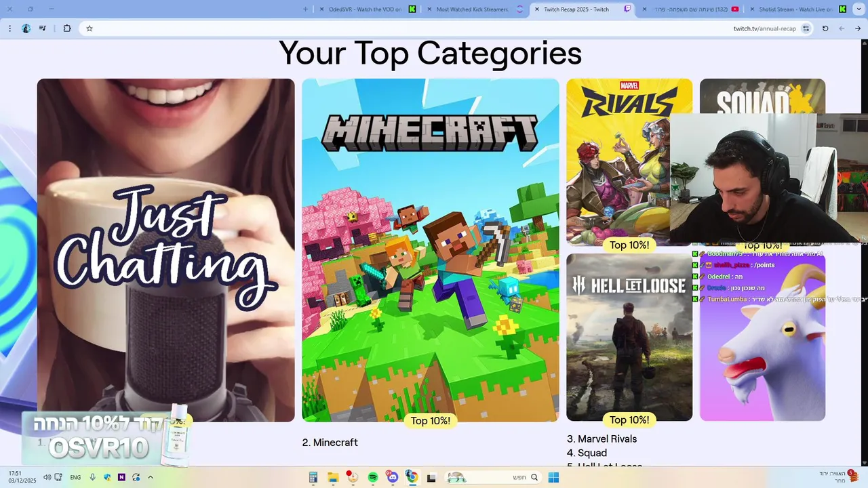Image resolution: width=868 pixels, height=488 pixels.
Task: Click Top 10% badge on Minecraft card
Action: pyautogui.click(x=431, y=421)
